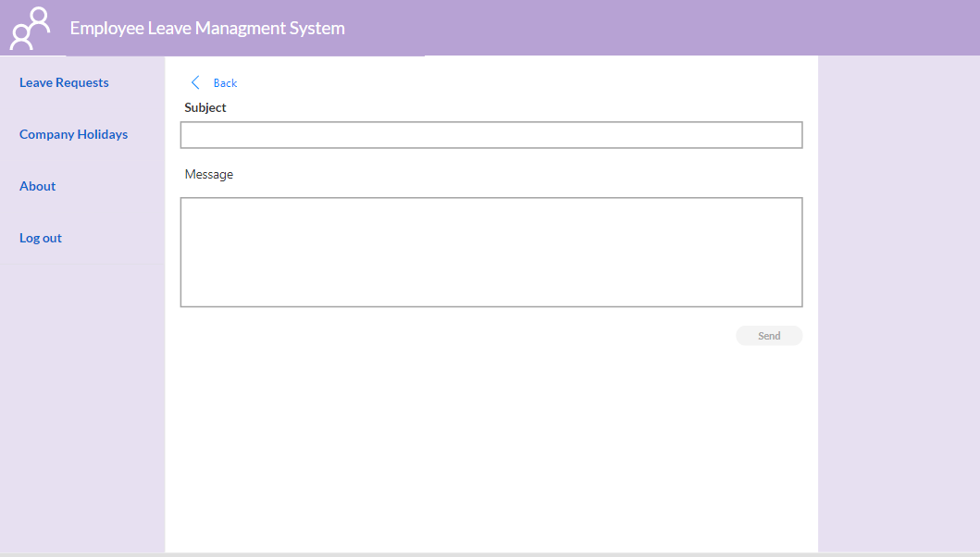Image resolution: width=980 pixels, height=557 pixels.
Task: Click inside the Message text area
Action: click(491, 252)
